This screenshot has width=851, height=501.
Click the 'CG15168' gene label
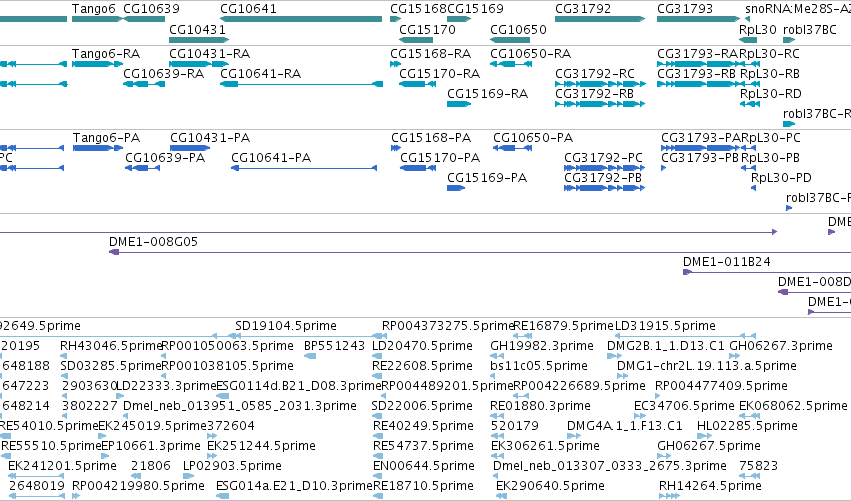[418, 9]
